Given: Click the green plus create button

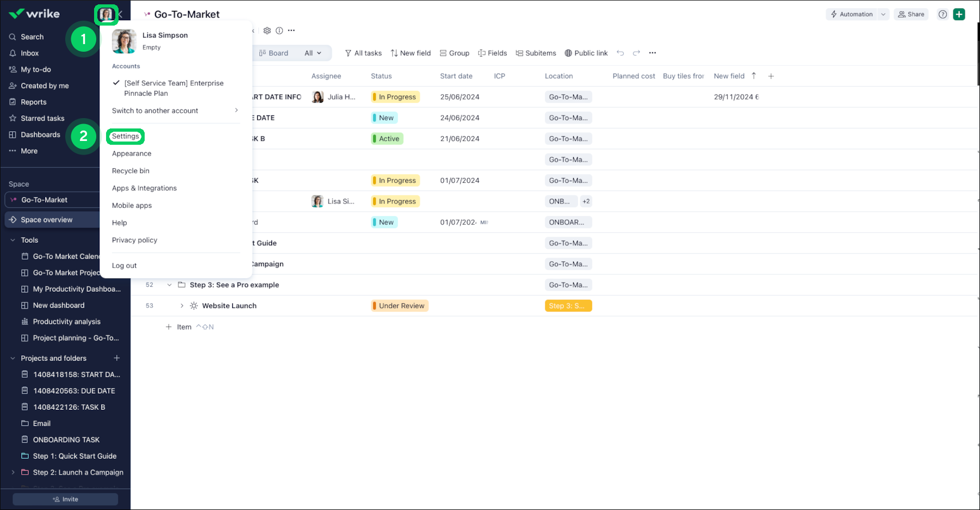Looking at the screenshot, I should click(959, 15).
